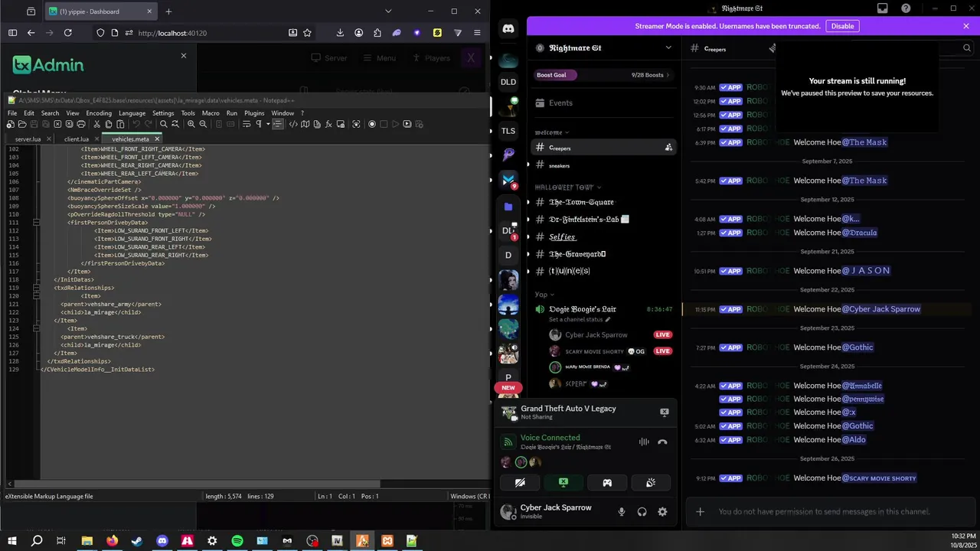The image size is (980, 551).
Task: Collapse the txdRelationships fold at line 119
Action: pyautogui.click(x=36, y=288)
